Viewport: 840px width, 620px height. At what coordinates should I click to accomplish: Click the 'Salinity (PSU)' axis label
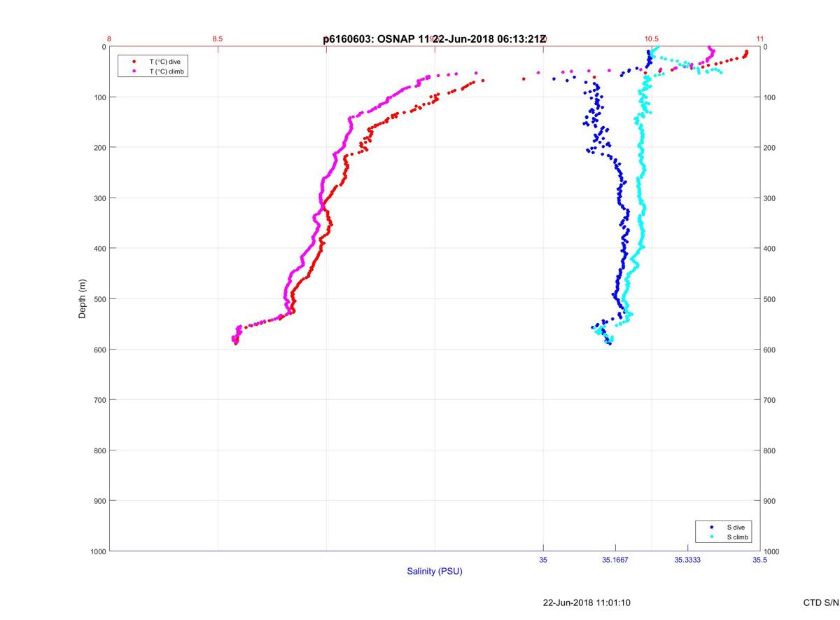tap(435, 571)
